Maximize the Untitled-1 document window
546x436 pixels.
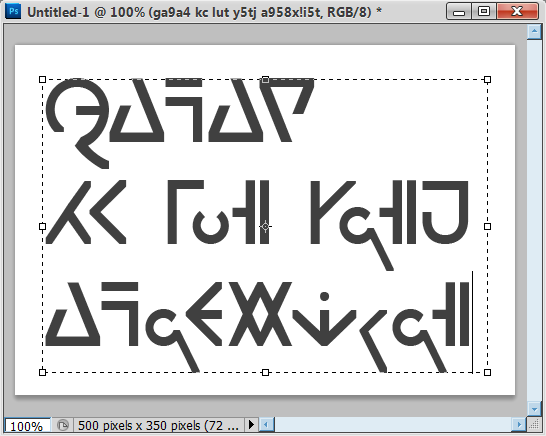(484, 11)
